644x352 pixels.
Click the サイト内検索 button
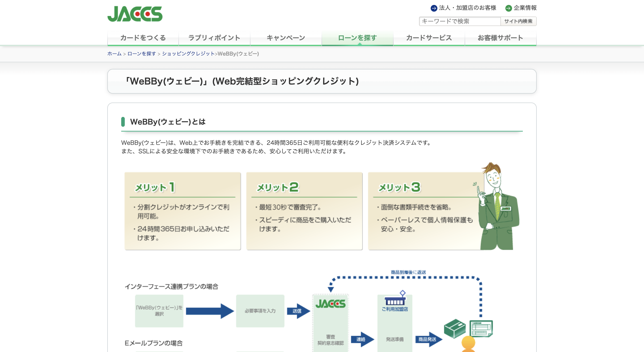pos(519,21)
